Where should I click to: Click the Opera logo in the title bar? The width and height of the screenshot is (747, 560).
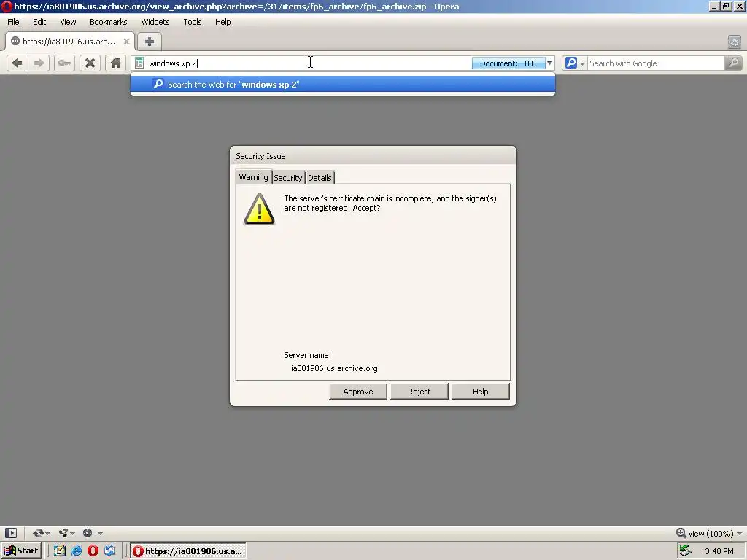click(6, 6)
